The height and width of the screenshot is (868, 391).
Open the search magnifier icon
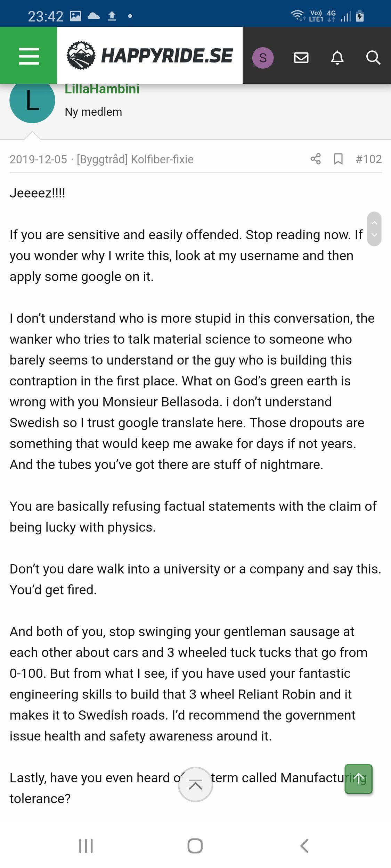(x=373, y=58)
